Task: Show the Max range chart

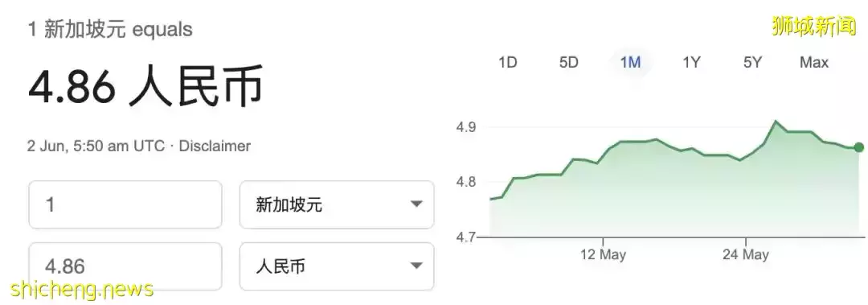Action: 813,62
